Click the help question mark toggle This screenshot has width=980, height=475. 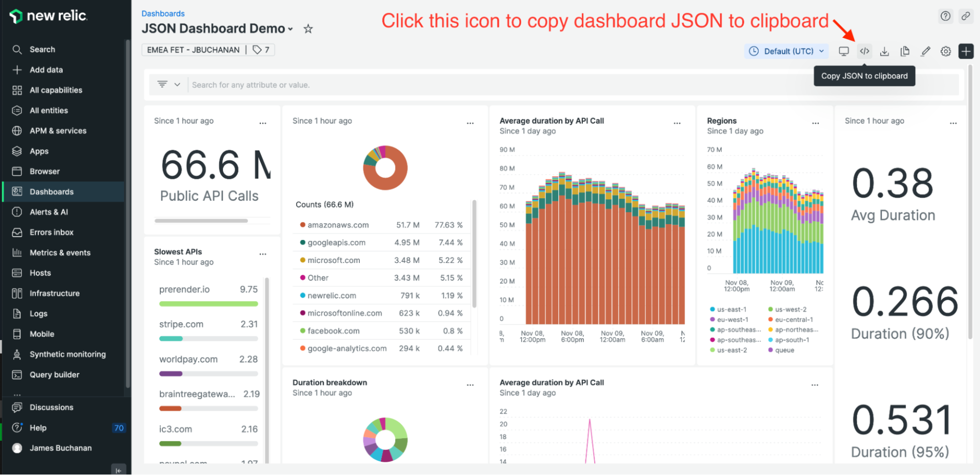945,16
